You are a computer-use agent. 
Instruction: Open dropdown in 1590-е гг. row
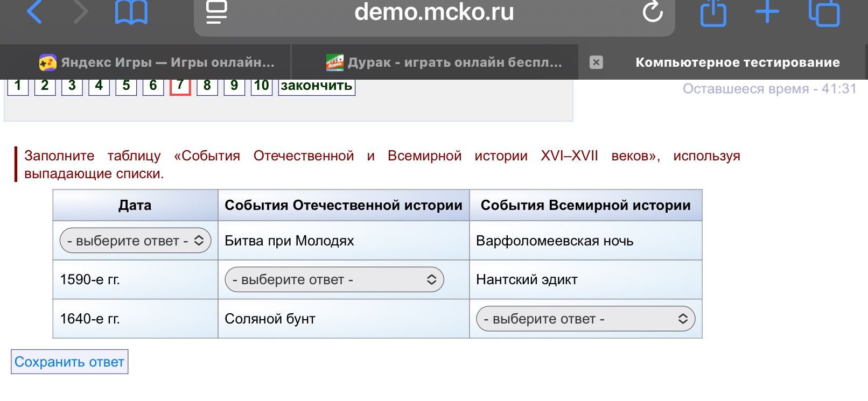(x=334, y=280)
